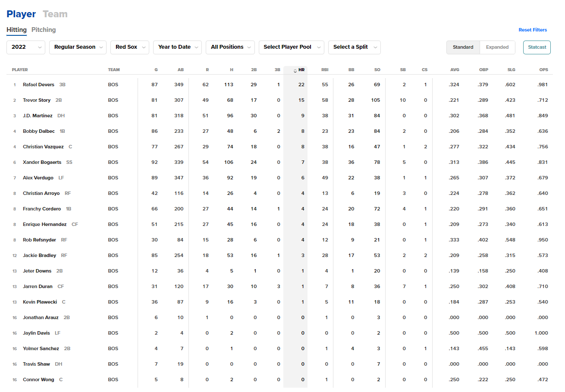Open Trevor Story player page
Screen dimensions: 565x392
(x=37, y=100)
